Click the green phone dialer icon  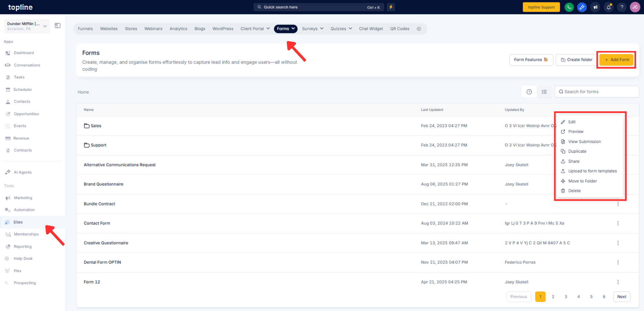(x=569, y=7)
